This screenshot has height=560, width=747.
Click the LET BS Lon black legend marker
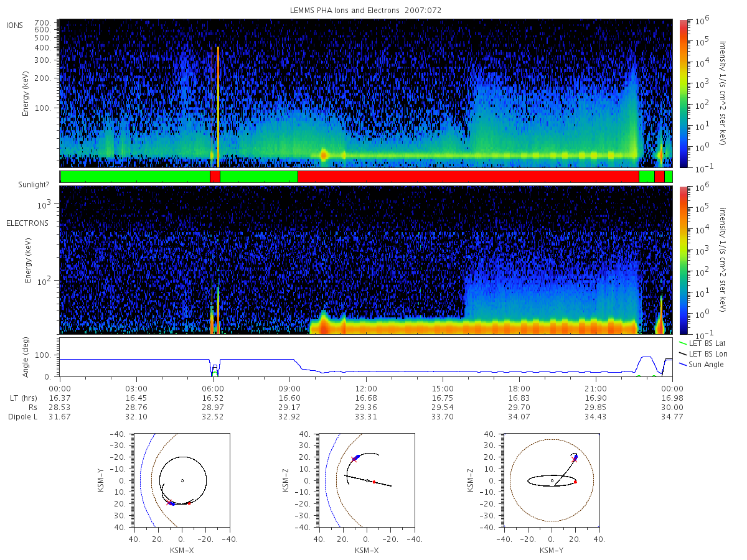683,354
